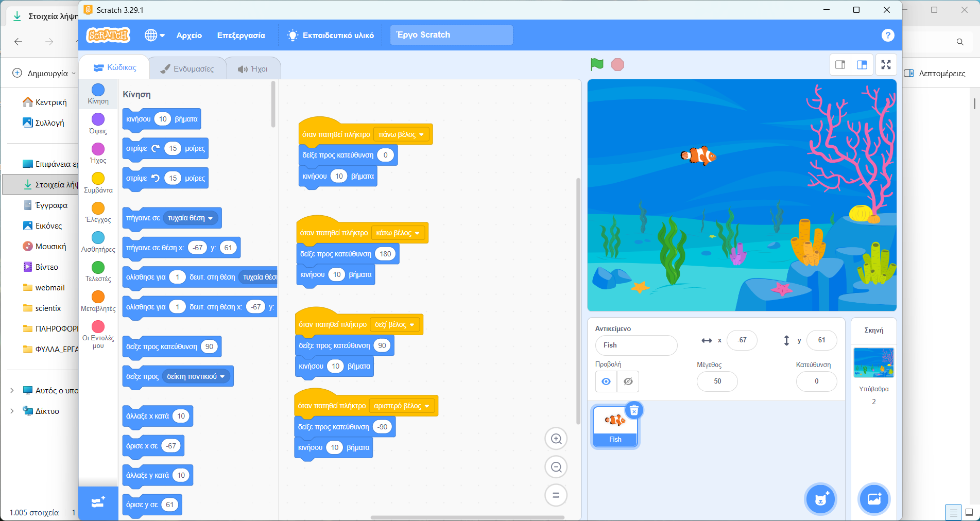Click the green flag to run
The width and height of the screenshot is (980, 521).
(x=597, y=64)
